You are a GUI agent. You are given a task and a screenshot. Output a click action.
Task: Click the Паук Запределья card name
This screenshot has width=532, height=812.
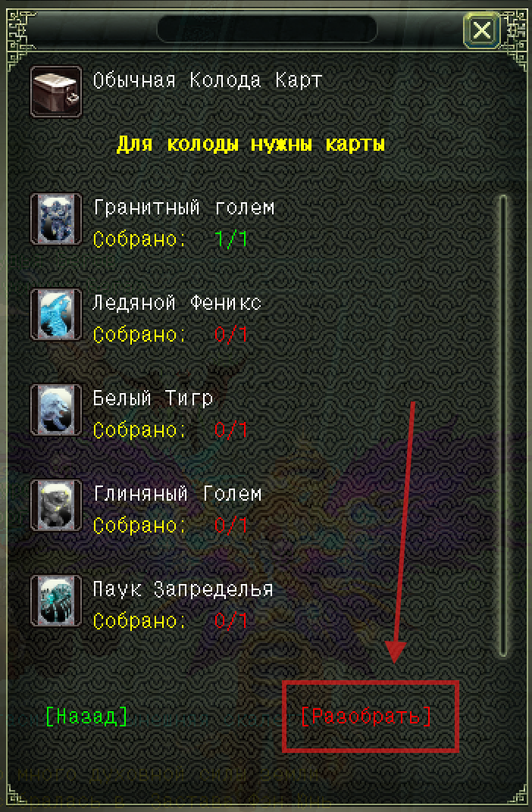(183, 589)
